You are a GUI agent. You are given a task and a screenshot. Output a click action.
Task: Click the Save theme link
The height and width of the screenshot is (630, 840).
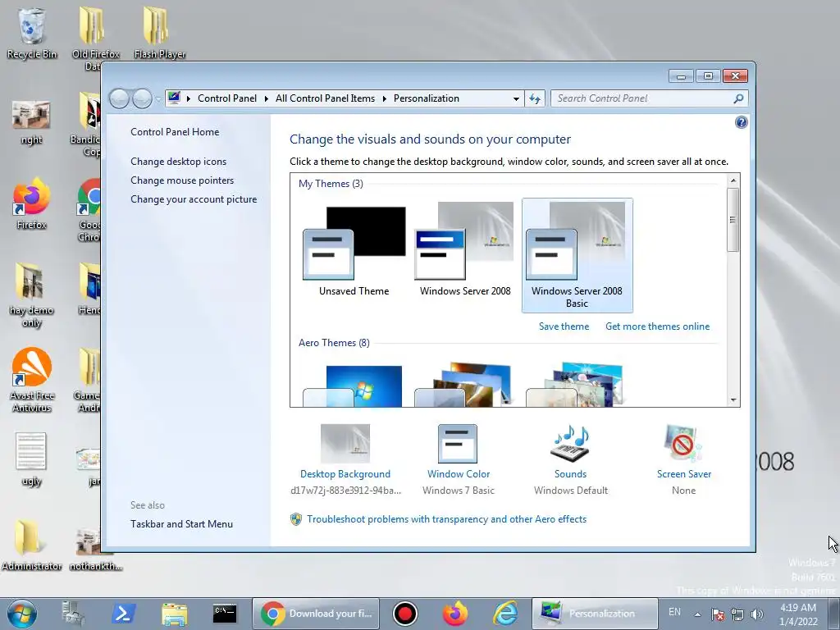click(x=564, y=326)
